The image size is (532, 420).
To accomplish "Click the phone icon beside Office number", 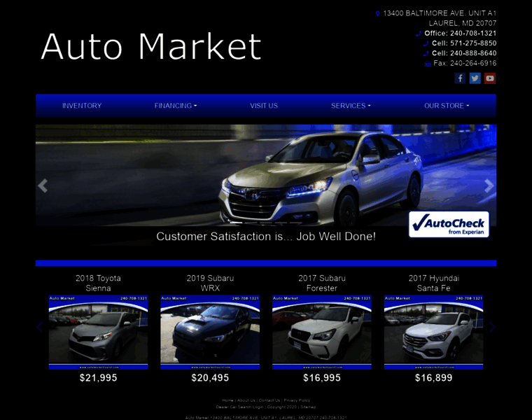I will click(419, 34).
